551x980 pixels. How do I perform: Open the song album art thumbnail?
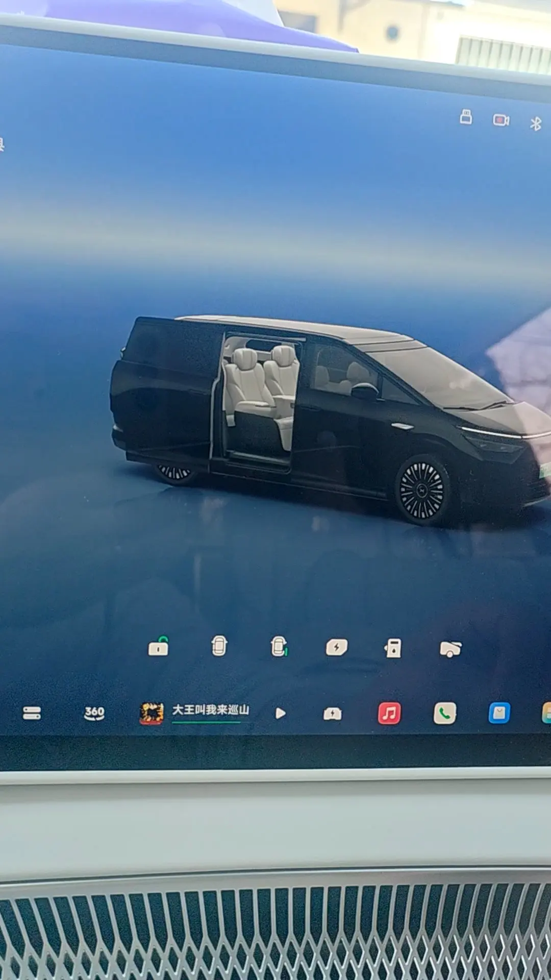(152, 713)
